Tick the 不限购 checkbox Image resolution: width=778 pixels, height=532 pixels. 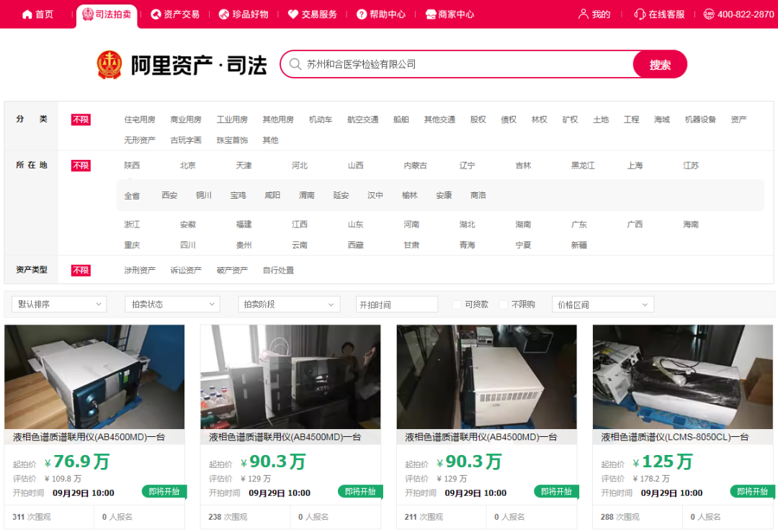click(504, 305)
